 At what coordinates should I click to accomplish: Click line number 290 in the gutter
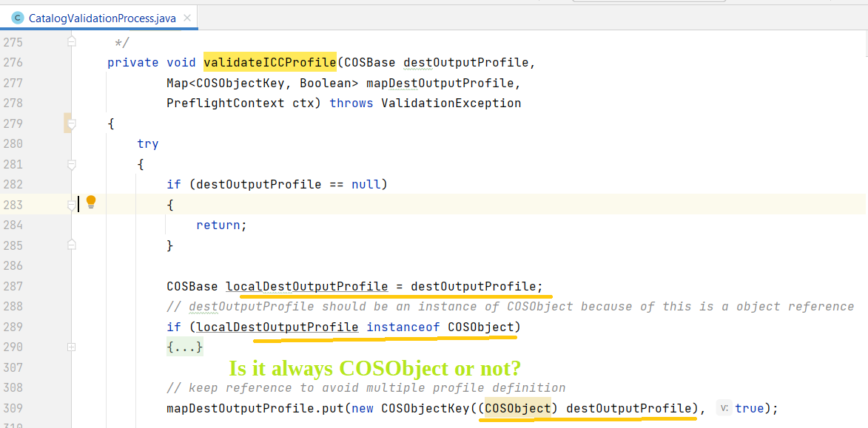tap(12, 347)
